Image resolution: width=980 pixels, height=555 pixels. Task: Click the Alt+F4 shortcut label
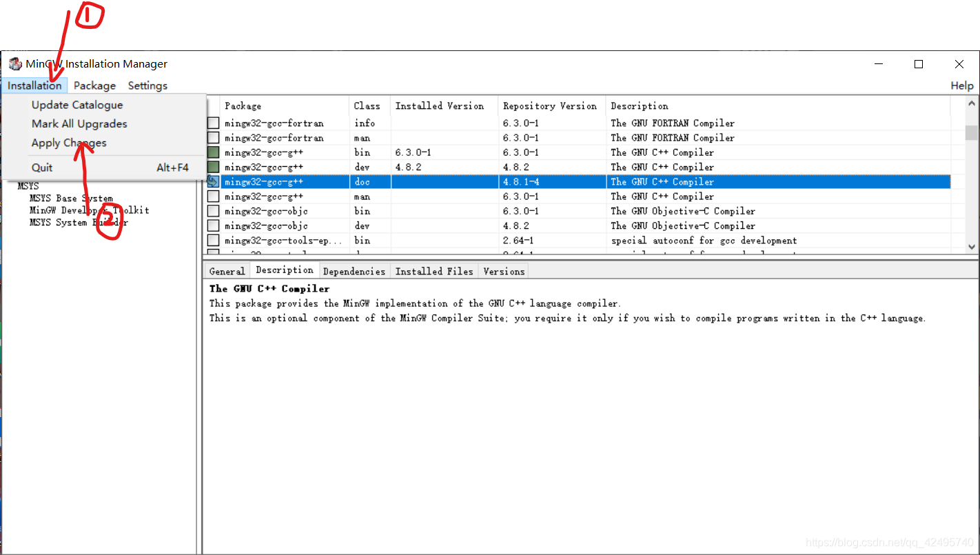point(172,168)
